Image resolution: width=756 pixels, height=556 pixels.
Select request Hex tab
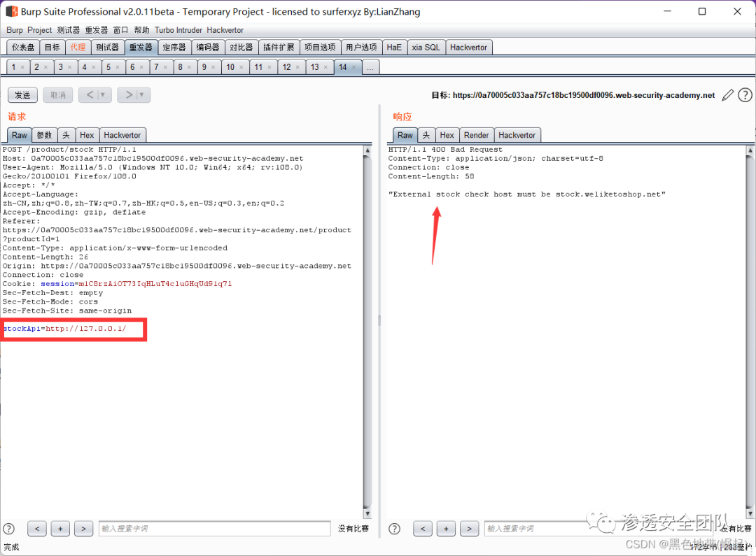(x=87, y=136)
